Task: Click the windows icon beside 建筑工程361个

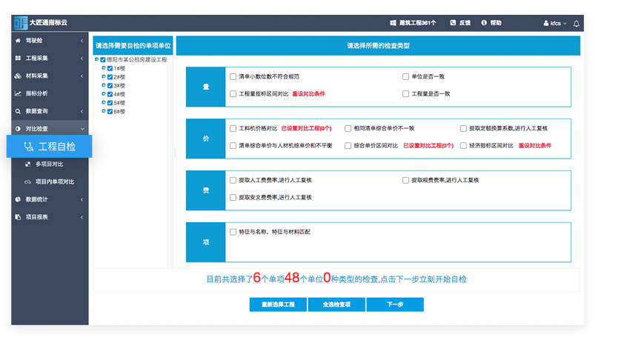Action: [393, 23]
